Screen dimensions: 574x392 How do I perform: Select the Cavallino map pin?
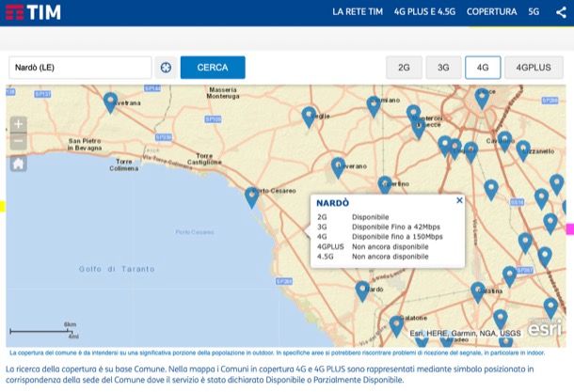[x=504, y=142]
